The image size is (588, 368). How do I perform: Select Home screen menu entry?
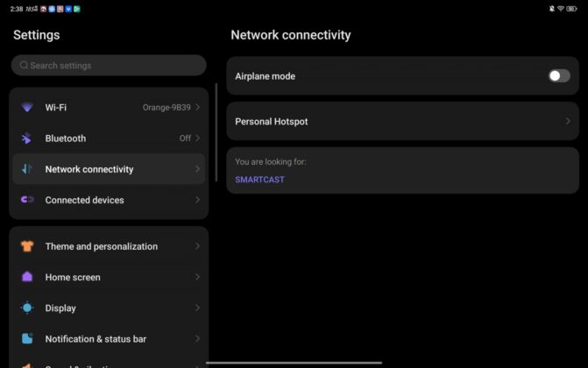(109, 277)
